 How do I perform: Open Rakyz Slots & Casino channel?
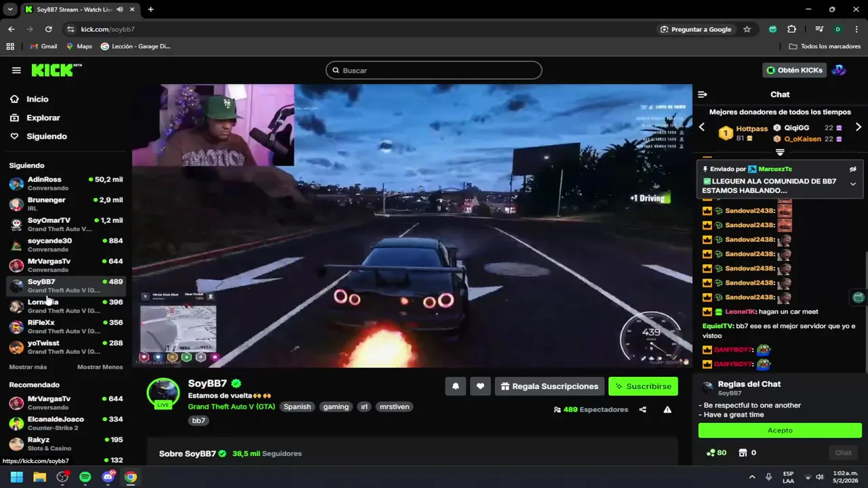tap(66, 444)
